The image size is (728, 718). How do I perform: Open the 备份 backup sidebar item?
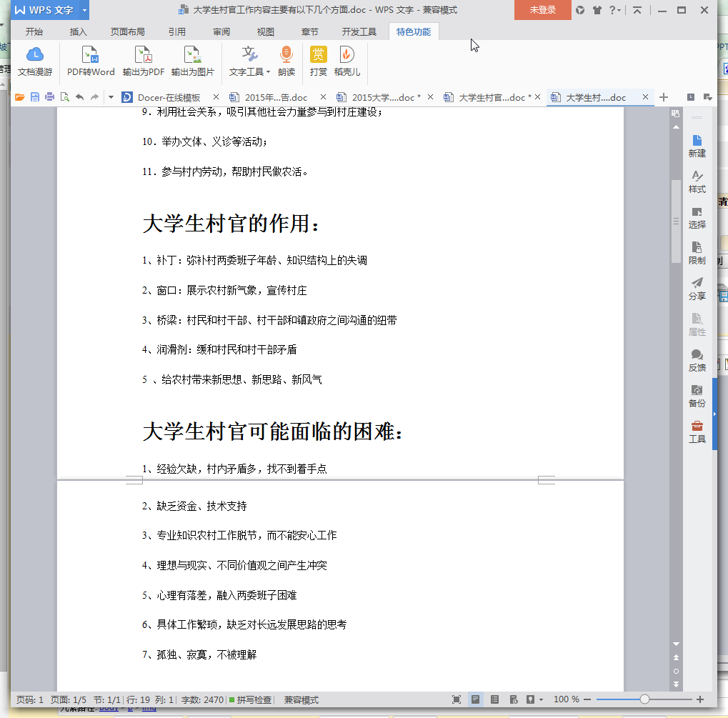tap(697, 397)
